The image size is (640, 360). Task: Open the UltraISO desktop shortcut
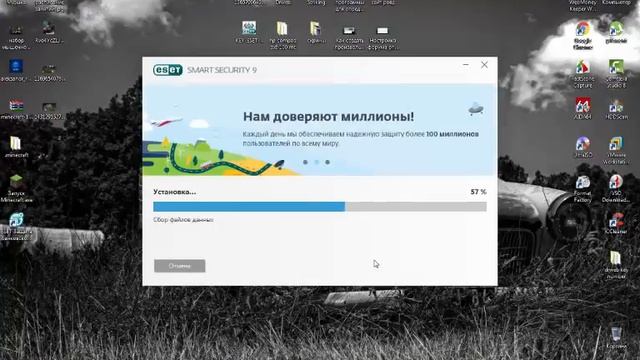[x=583, y=147]
